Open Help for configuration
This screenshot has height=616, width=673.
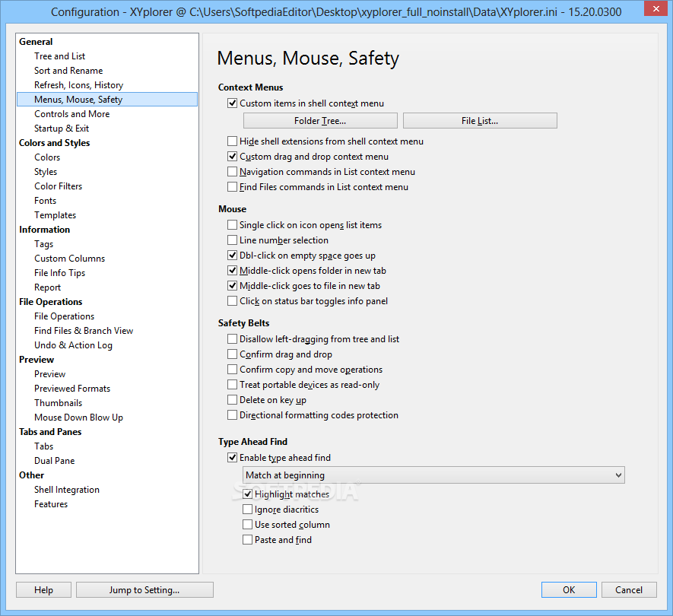(x=44, y=590)
